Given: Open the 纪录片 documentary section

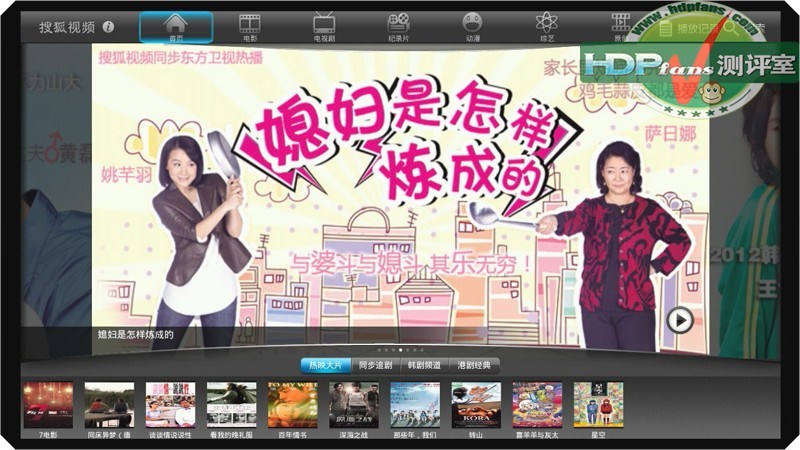Looking at the screenshot, I should pyautogui.click(x=398, y=27).
